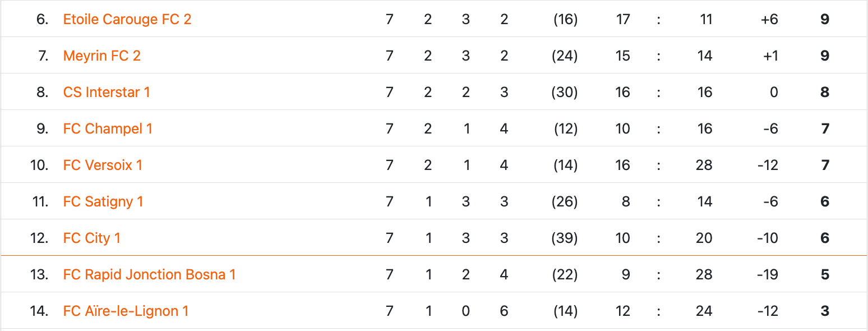Click the bold points total for CS Interstar 1
868x331 pixels.
[x=825, y=93]
